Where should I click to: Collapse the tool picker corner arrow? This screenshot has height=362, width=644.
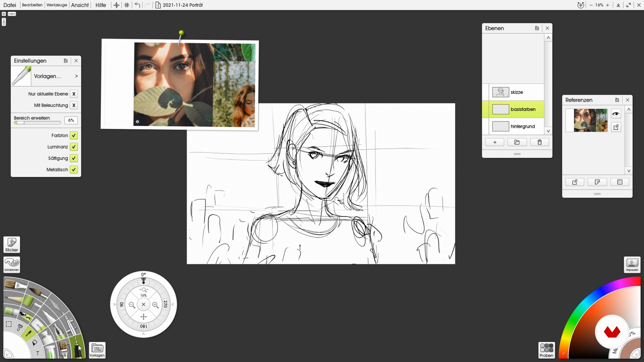pos(8,354)
